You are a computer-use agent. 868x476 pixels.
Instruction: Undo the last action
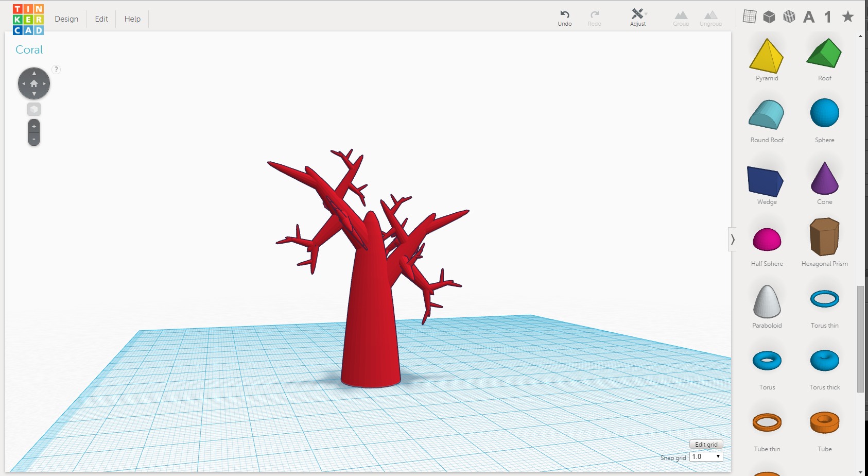pyautogui.click(x=565, y=18)
